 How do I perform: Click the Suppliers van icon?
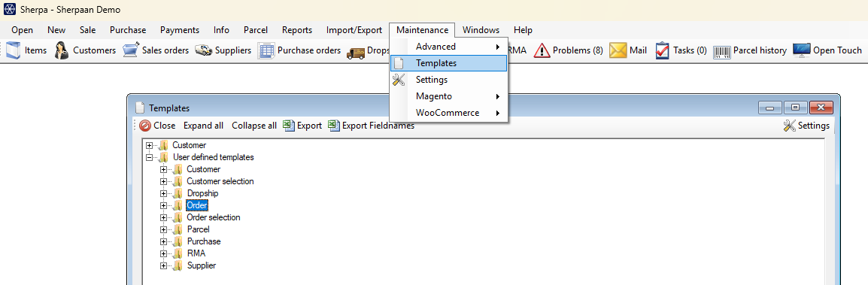[x=204, y=50]
